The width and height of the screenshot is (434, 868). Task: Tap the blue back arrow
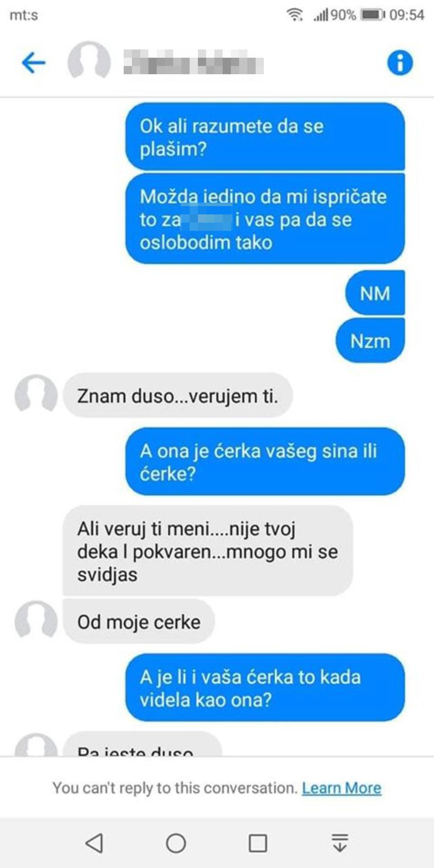[33, 63]
